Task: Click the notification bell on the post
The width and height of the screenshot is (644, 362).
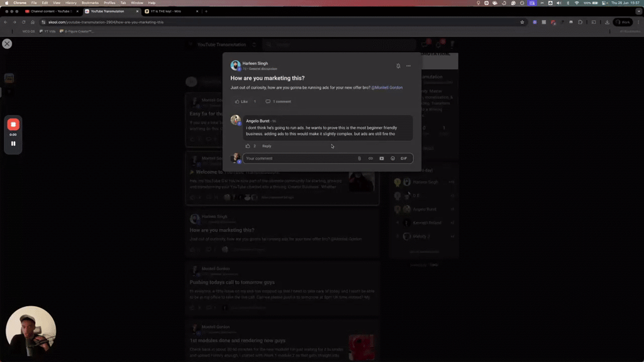Action: click(x=398, y=65)
